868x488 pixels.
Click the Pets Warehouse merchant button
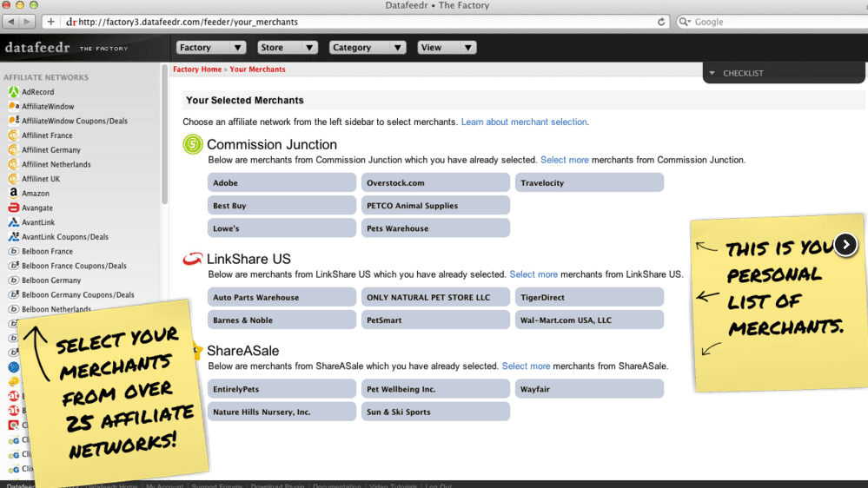pos(435,228)
